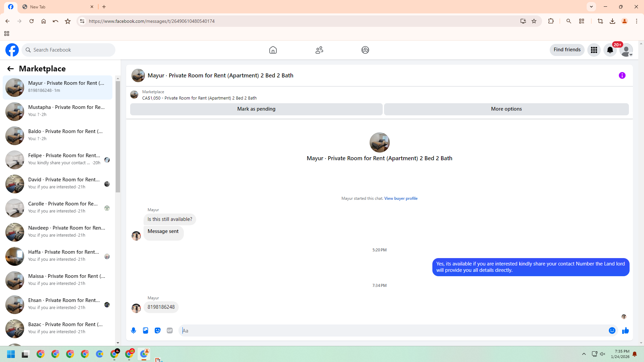Open the Friends tab

click(319, 50)
